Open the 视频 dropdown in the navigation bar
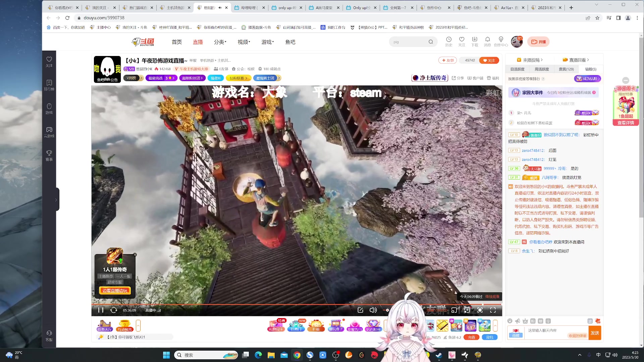644x362 pixels. pos(243,42)
